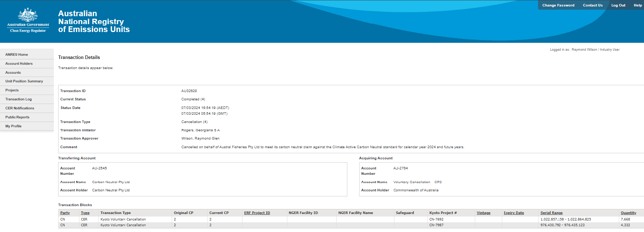Viewport: 644px width, 232px height.
Task: Sort table by Type column
Action: click(x=85, y=213)
